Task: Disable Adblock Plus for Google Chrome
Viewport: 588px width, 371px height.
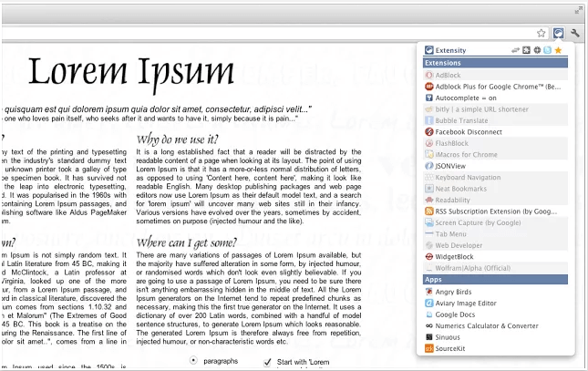Action: tap(495, 87)
